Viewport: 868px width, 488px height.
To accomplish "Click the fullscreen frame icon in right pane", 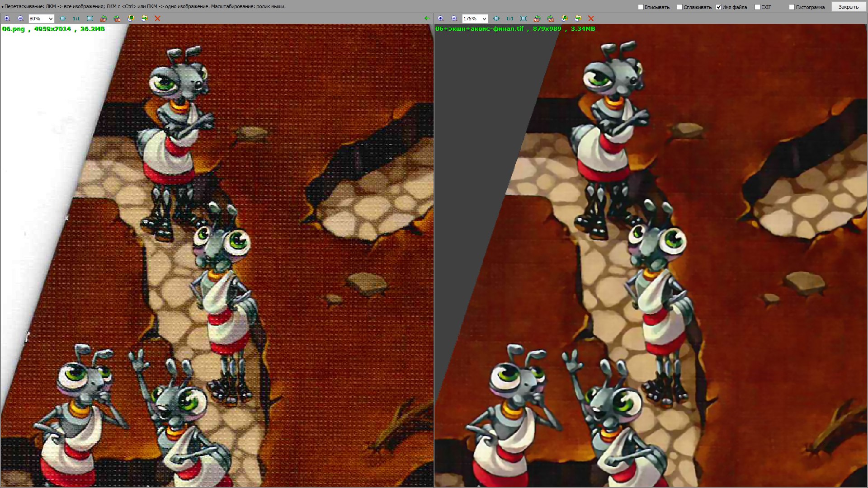I will coord(524,19).
